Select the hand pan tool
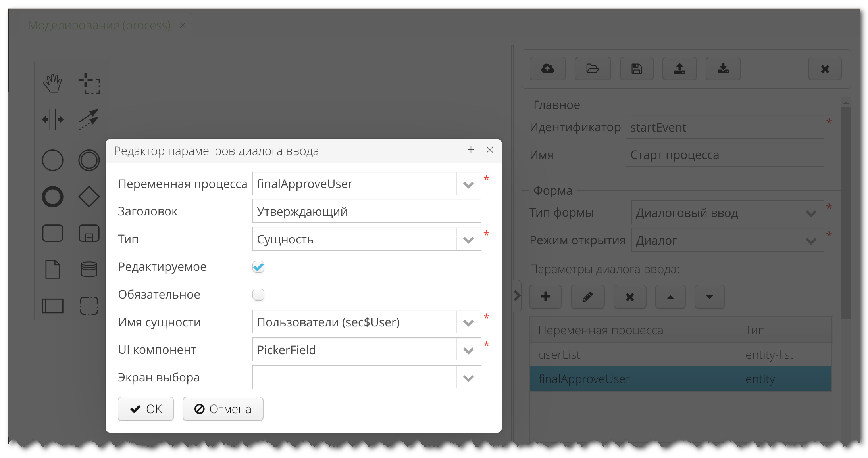The image size is (868, 458). click(x=52, y=83)
